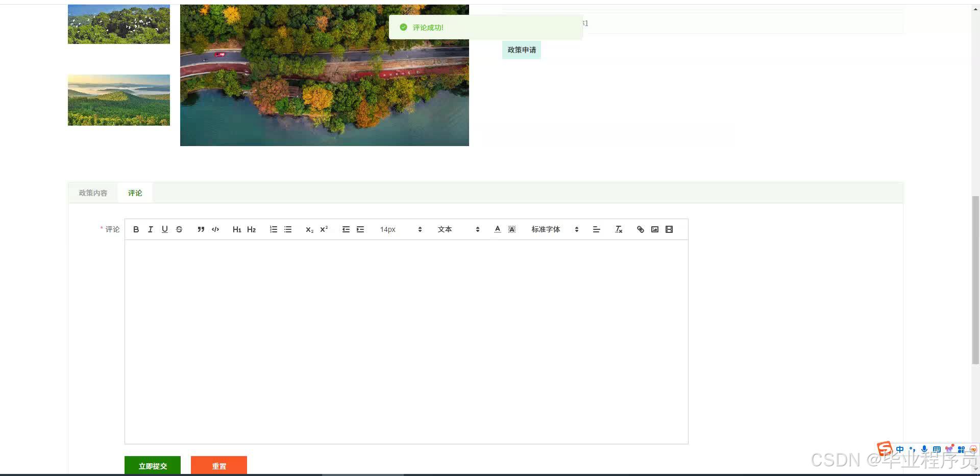Create an ordered numbered list
The height and width of the screenshot is (476, 980).
(274, 229)
